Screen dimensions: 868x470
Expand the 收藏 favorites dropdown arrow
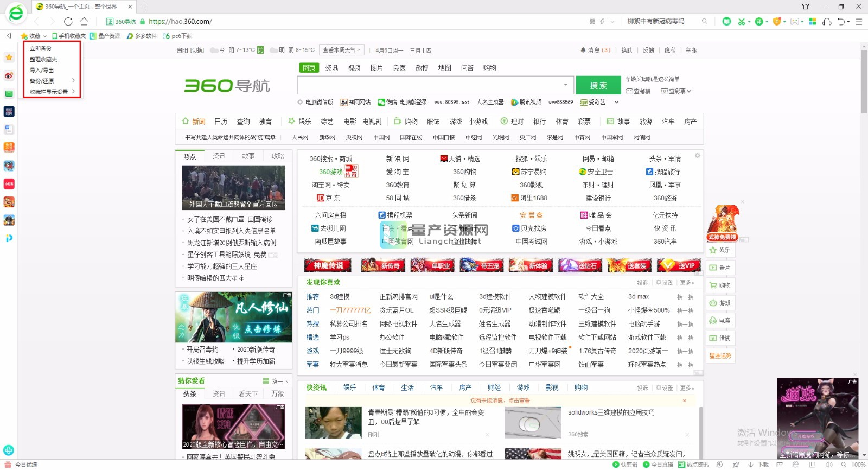pyautogui.click(x=45, y=36)
